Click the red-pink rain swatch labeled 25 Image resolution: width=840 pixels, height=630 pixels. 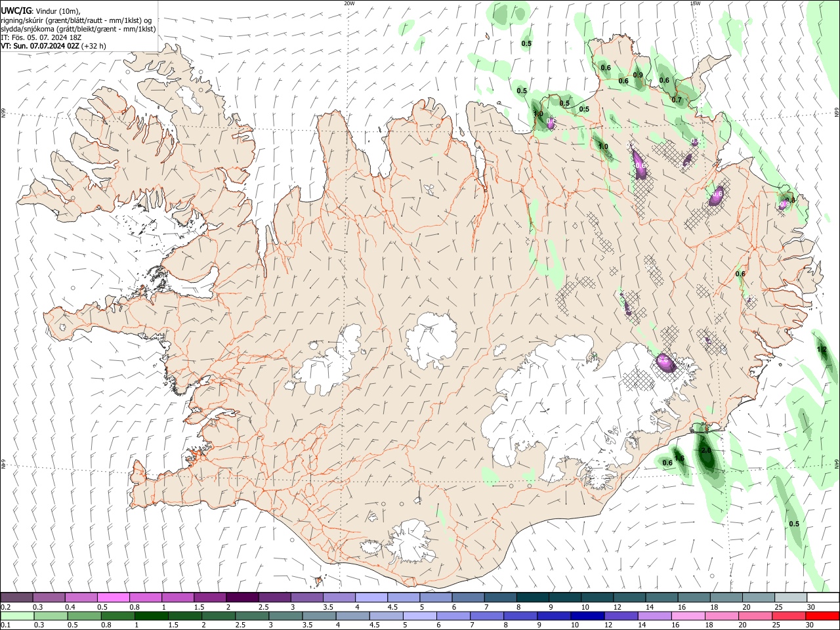pos(788,616)
